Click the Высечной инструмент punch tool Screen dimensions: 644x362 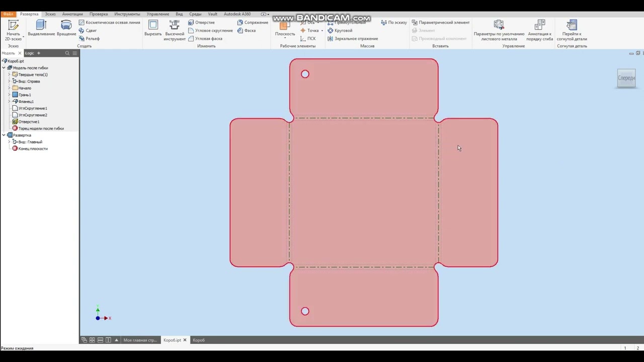tap(175, 30)
